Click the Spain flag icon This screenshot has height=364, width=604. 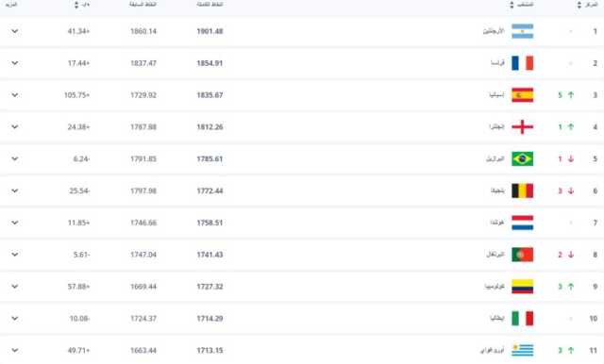pos(522,95)
